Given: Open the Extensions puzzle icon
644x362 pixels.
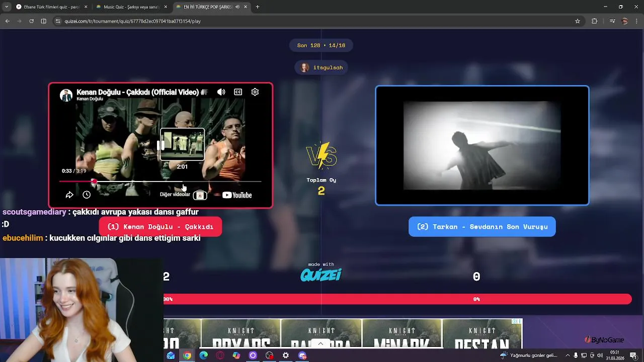Looking at the screenshot, I should tap(594, 21).
